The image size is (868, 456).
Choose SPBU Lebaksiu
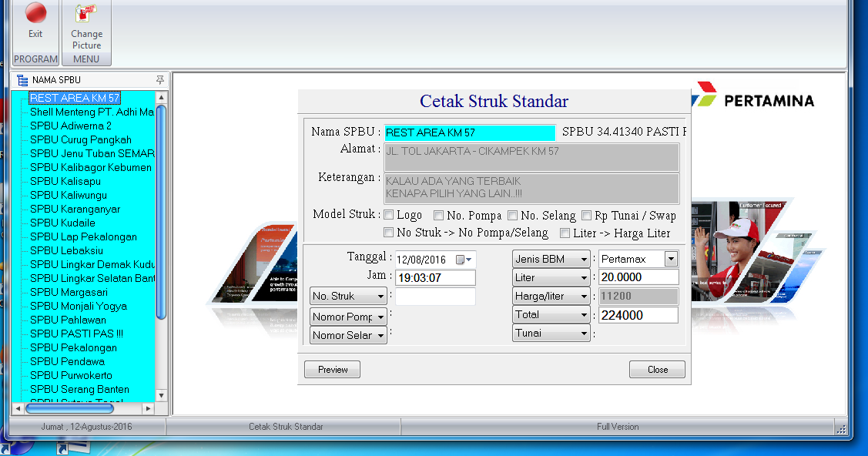tap(66, 250)
